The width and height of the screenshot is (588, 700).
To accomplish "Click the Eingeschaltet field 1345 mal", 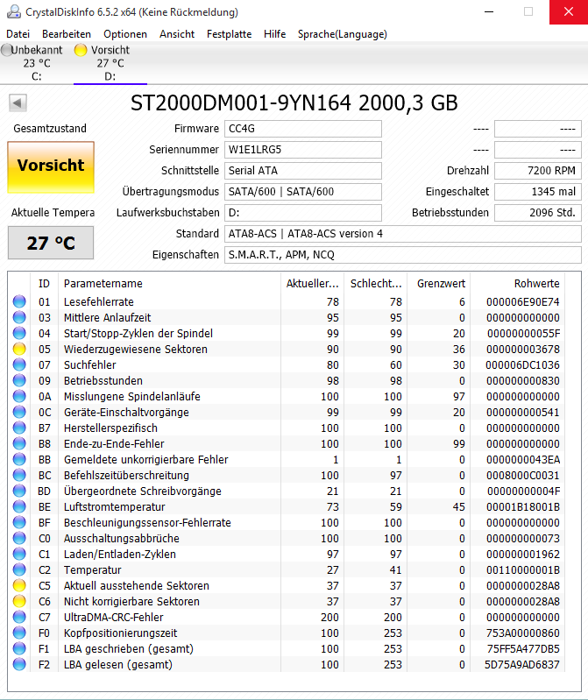I will click(x=538, y=192).
